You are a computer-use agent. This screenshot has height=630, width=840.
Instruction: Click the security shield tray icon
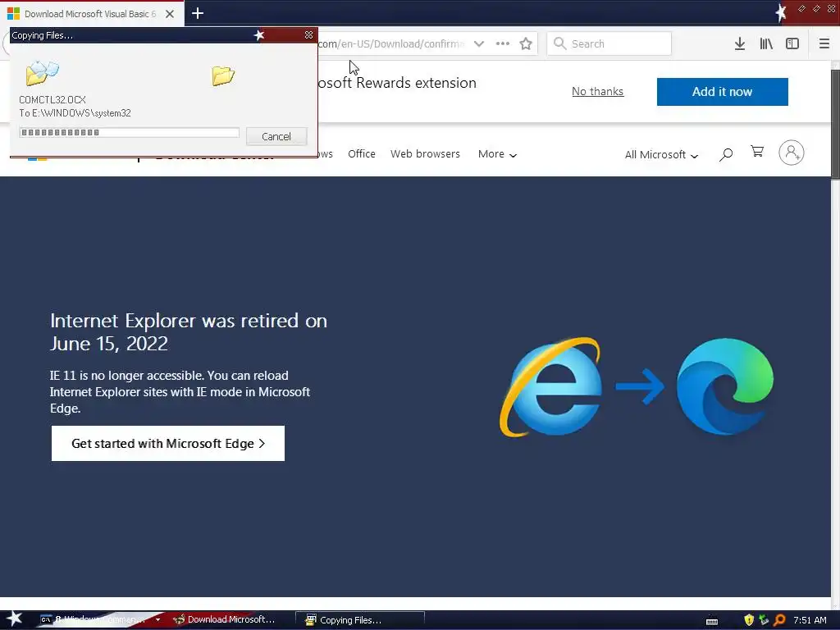point(749,620)
